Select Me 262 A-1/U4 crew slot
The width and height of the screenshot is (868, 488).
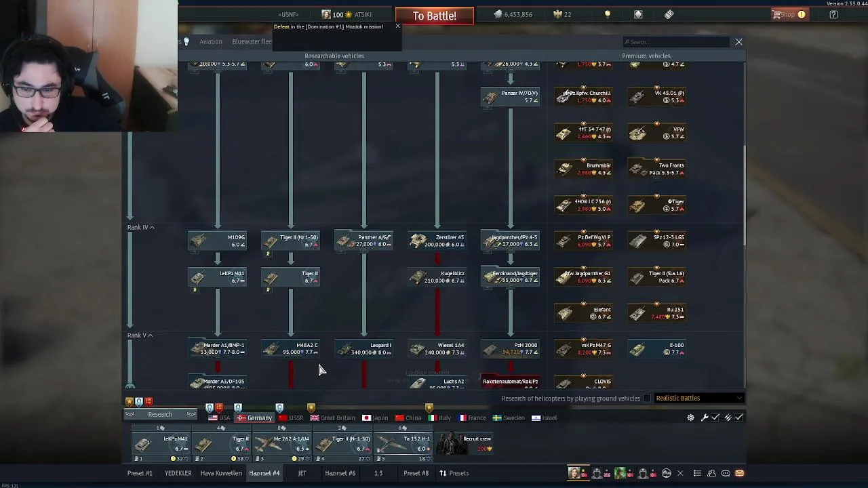click(283, 444)
